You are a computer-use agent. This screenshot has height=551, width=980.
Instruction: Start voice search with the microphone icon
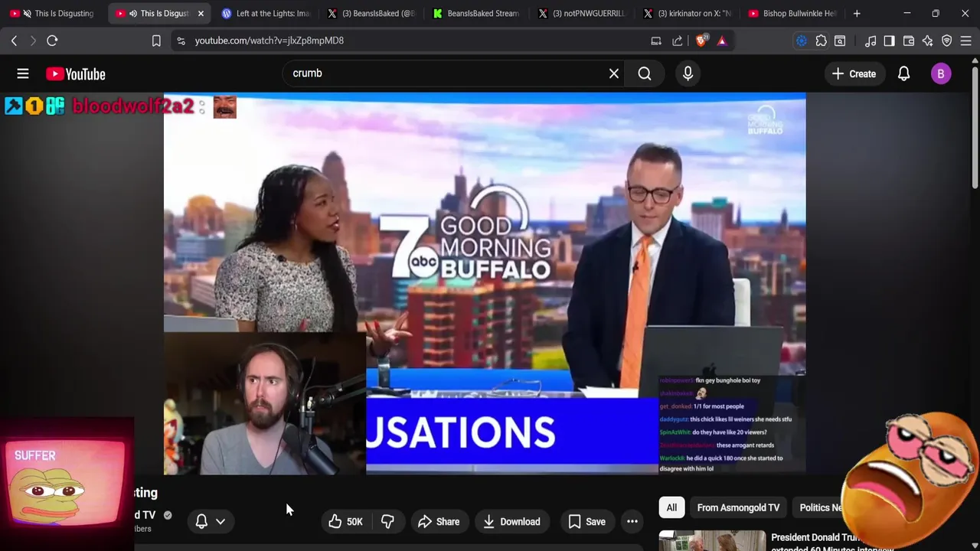688,73
